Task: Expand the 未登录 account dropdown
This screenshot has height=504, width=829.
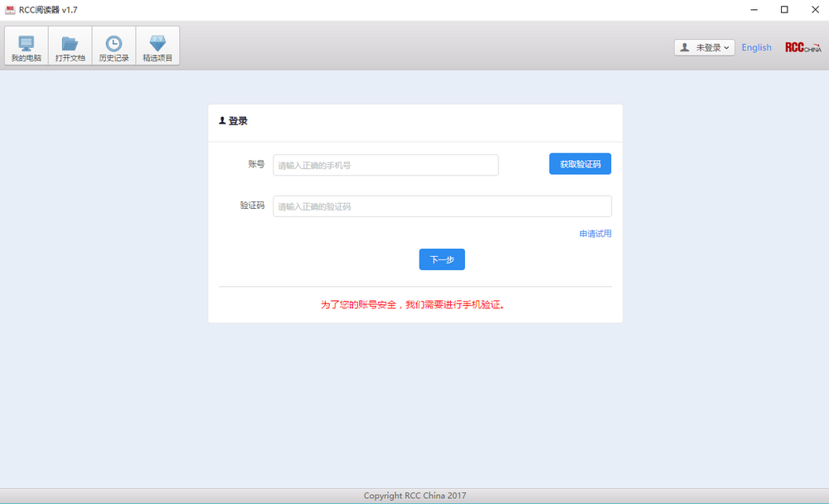Action: [705, 47]
